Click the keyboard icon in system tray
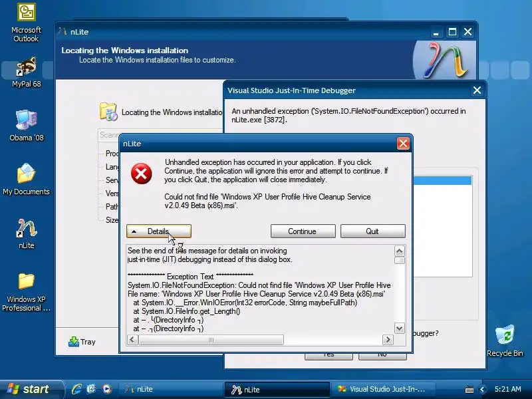Viewport: 532px width, 399px height. [x=469, y=390]
